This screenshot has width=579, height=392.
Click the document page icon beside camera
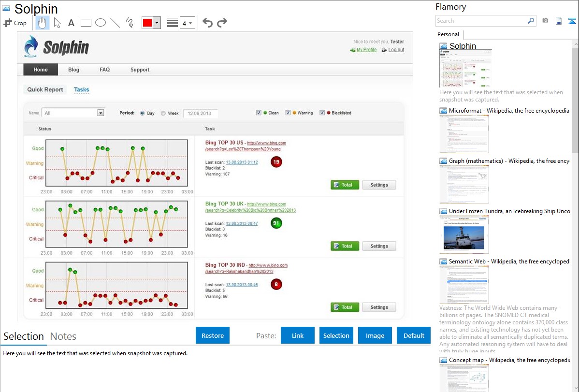[x=559, y=21]
